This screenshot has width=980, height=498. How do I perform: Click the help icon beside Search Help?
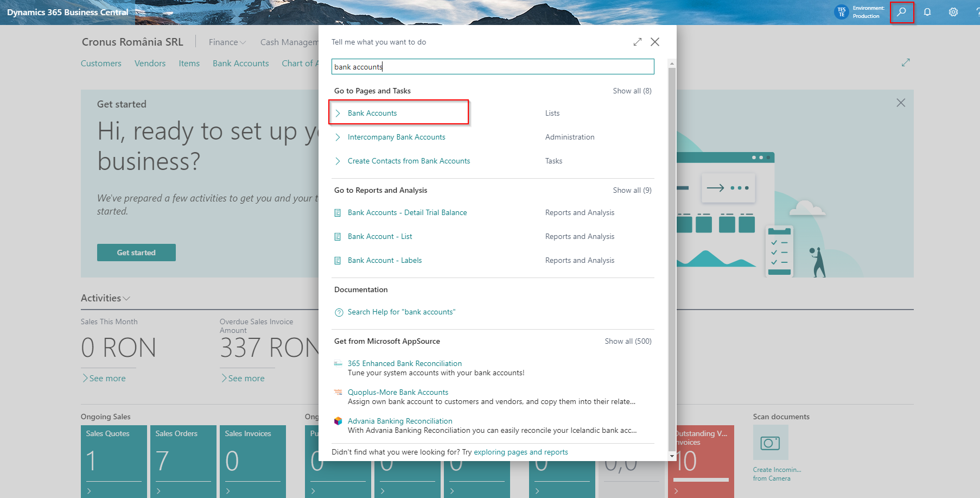coord(339,312)
